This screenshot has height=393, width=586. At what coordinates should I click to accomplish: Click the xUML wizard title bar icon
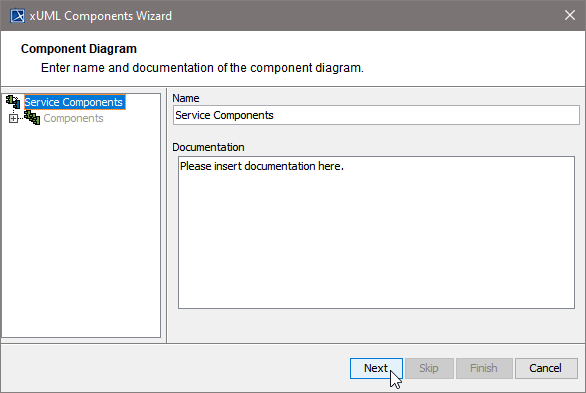tap(17, 16)
